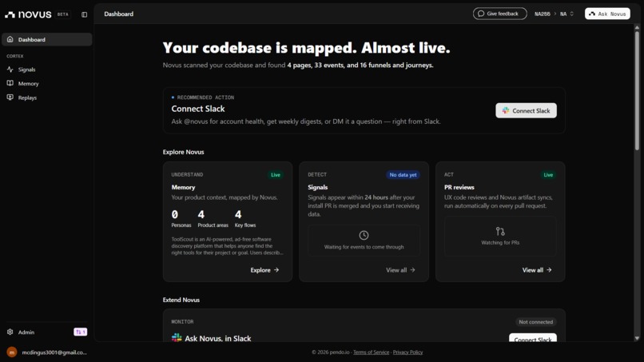Click the Slack icon beside Ask Novus, in Slack

pos(177,338)
